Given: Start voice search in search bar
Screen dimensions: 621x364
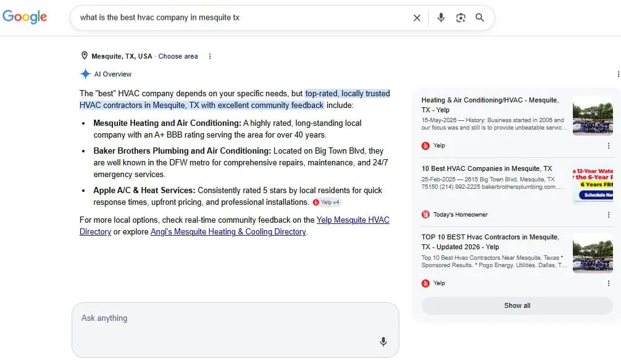Looking at the screenshot, I should [441, 17].
